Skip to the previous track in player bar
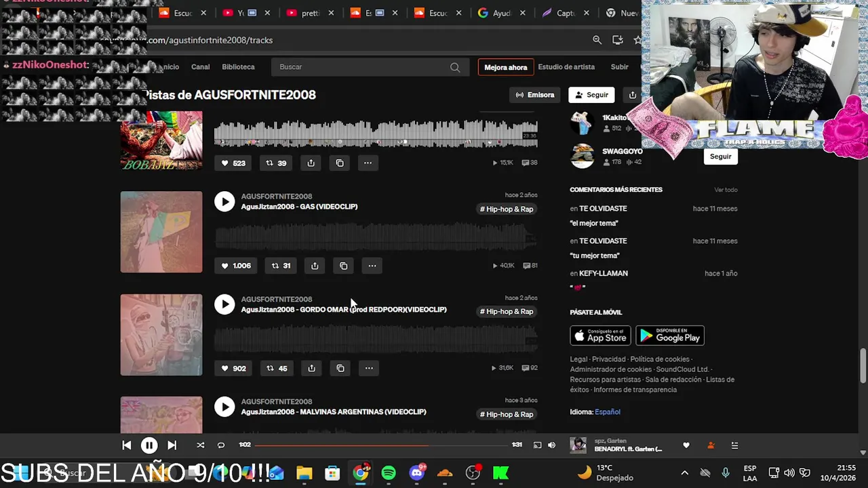The image size is (868, 488). [127, 445]
